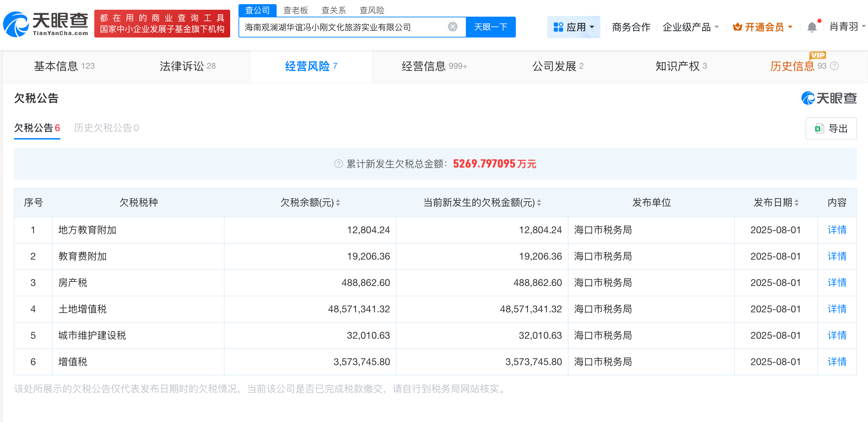Image resolution: width=868 pixels, height=422 pixels.
Task: Open the 企业级产品 dropdown
Action: coord(691,27)
